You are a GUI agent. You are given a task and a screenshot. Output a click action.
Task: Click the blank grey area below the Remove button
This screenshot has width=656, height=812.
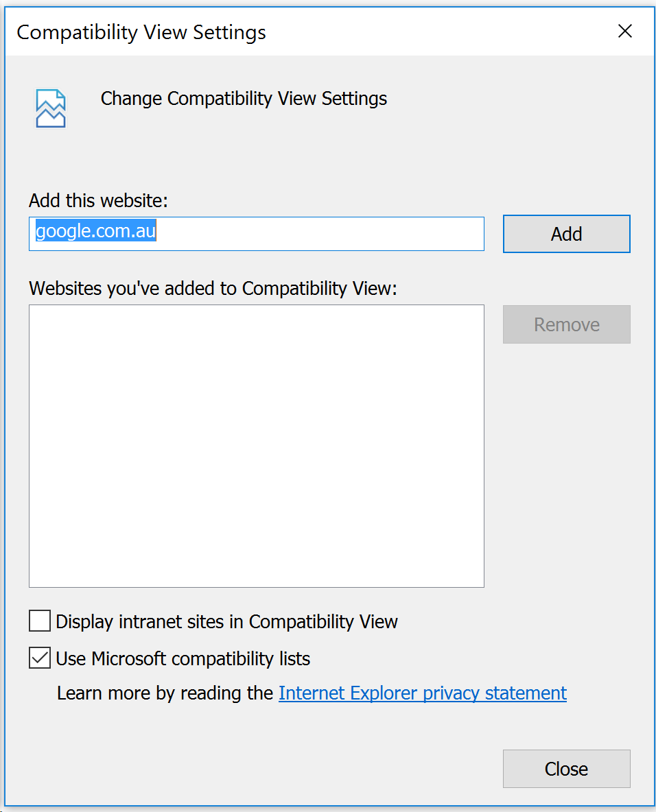pos(566,466)
